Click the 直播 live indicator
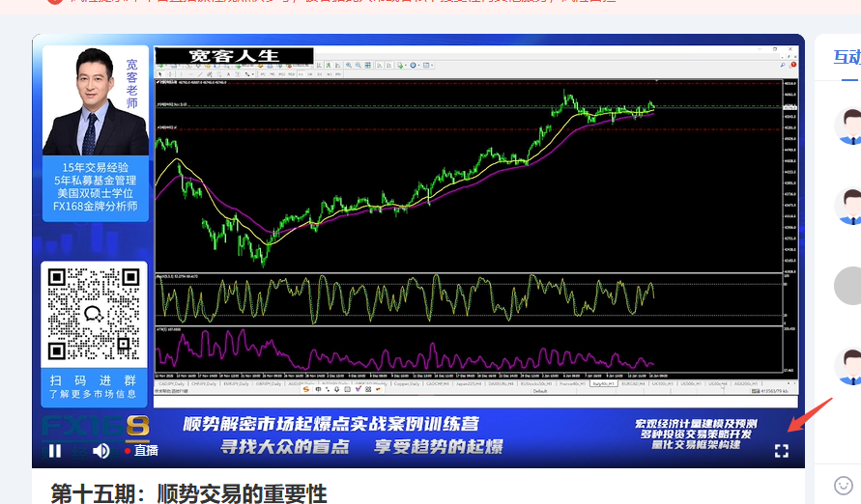 141,450
